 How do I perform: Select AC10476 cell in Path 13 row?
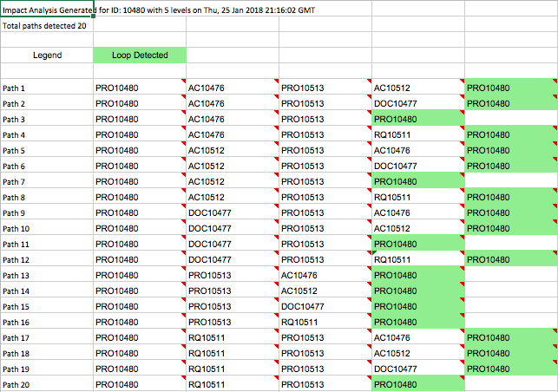tap(325, 274)
